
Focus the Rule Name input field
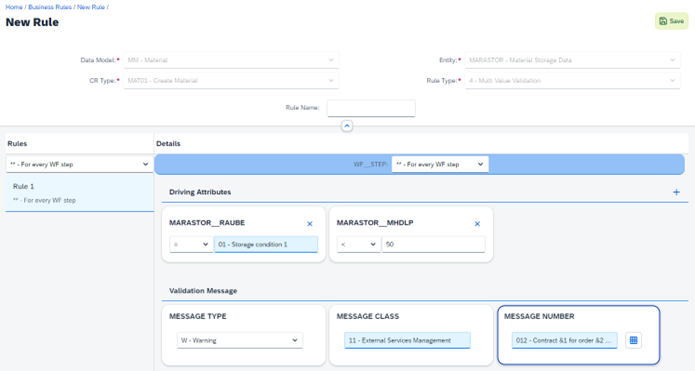click(x=371, y=108)
